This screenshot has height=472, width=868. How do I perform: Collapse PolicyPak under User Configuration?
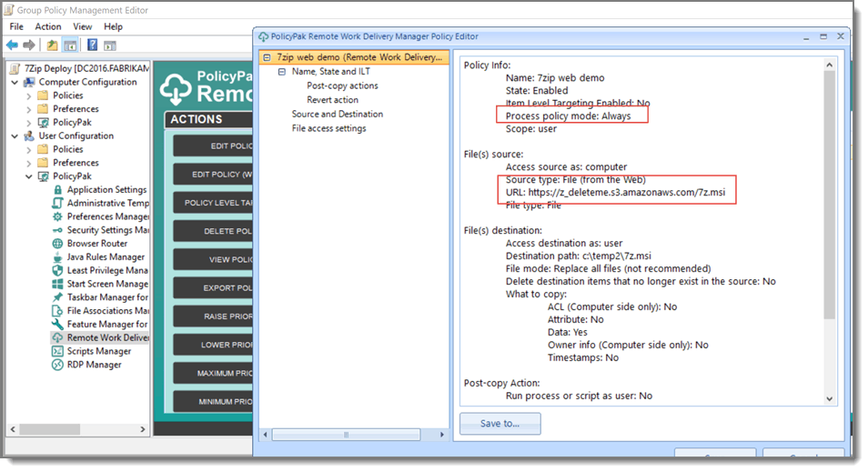coord(29,176)
